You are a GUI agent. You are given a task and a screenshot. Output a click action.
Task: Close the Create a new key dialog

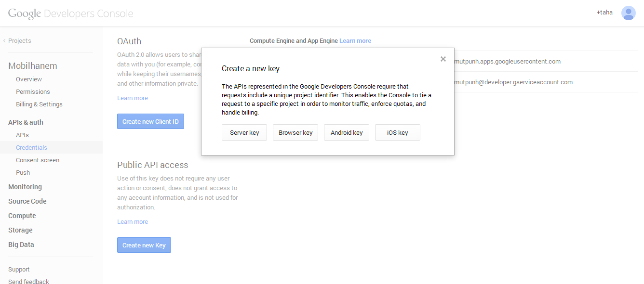pos(443,59)
